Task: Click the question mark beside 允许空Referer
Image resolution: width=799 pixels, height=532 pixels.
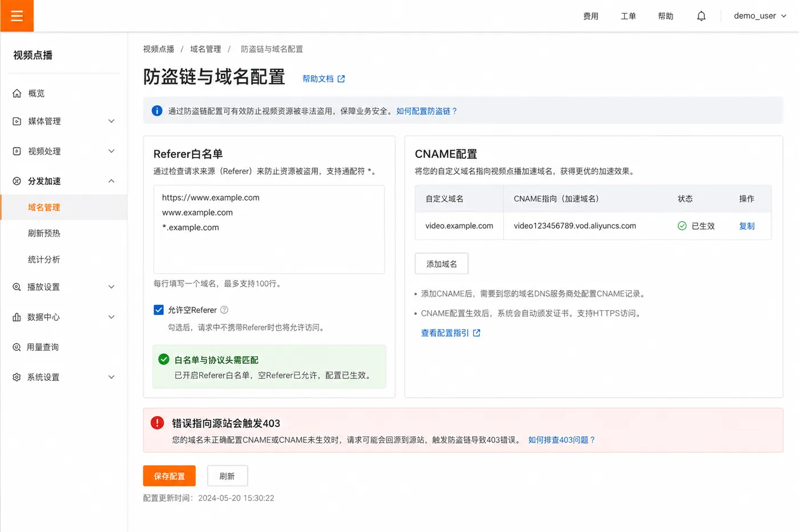Action: [224, 310]
